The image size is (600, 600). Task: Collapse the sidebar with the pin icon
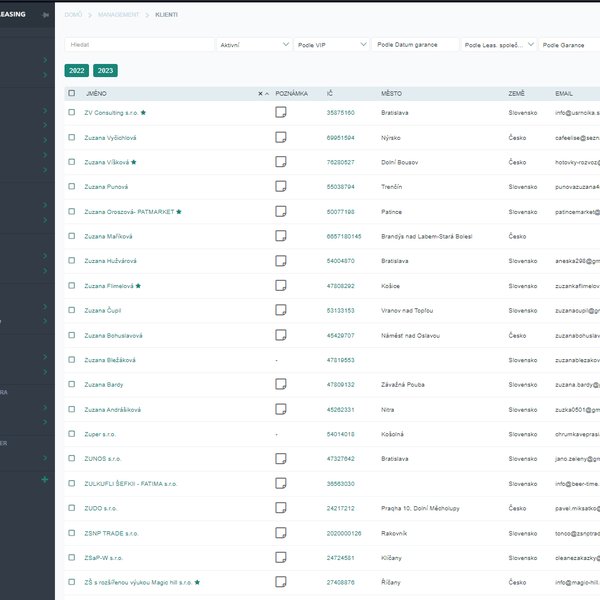pos(45,15)
